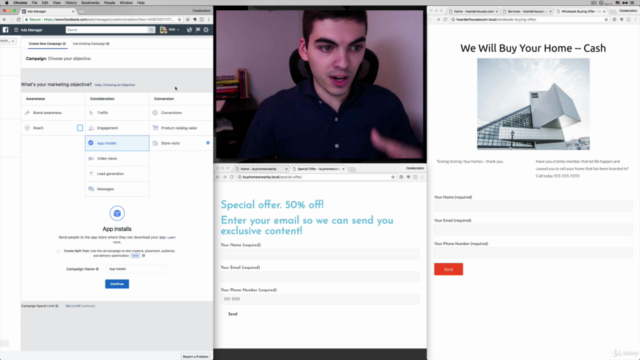This screenshot has height=360, width=640.
Task: Choose the Store visits objective
Action: click(181, 143)
